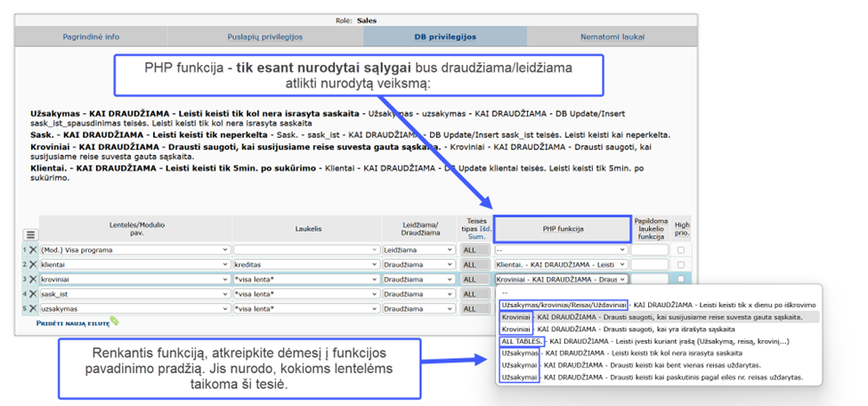
Task: Pick Kroviniai option about gauta sąskaita
Action: (x=658, y=317)
